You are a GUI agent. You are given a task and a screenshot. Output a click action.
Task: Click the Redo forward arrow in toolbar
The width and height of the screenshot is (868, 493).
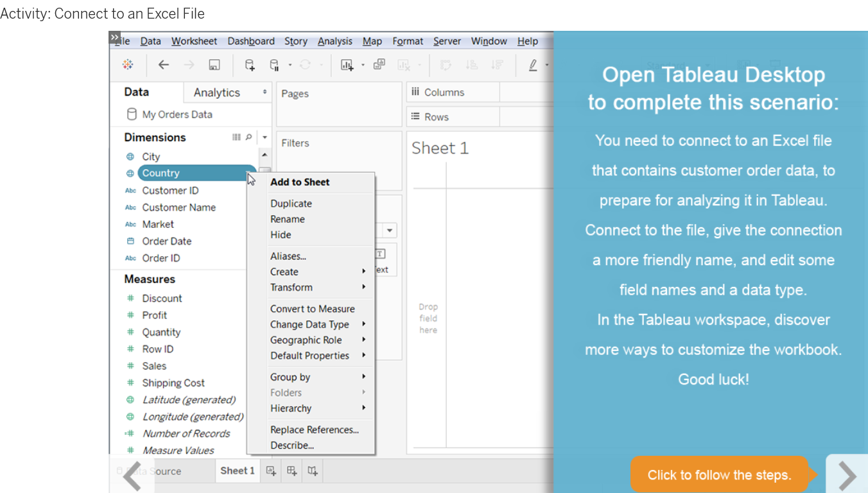tap(189, 65)
